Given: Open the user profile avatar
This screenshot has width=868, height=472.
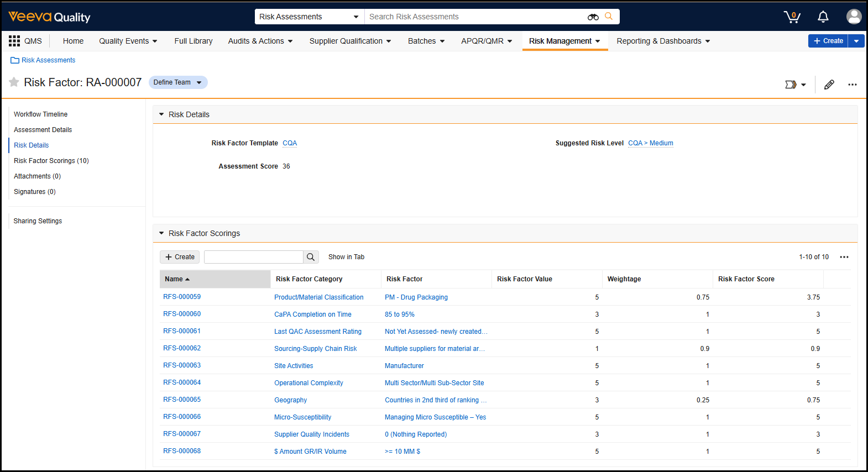Looking at the screenshot, I should point(854,17).
